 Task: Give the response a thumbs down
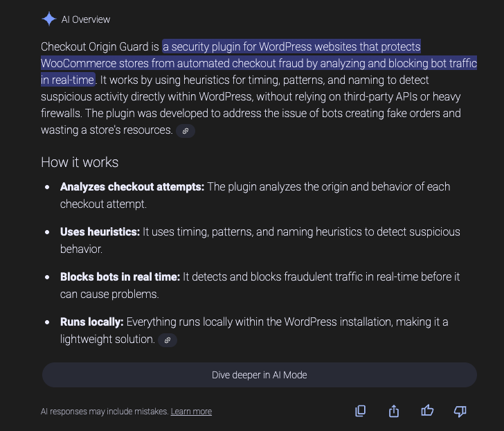pos(460,412)
